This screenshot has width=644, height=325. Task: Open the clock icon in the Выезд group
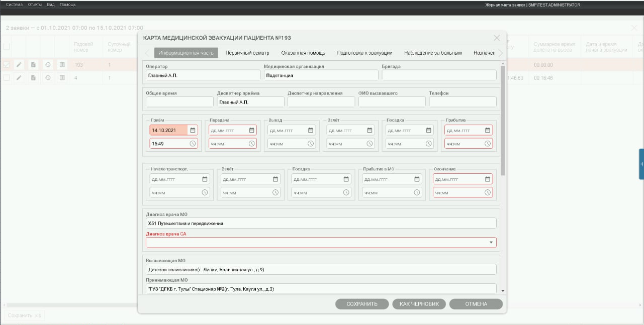[311, 143]
